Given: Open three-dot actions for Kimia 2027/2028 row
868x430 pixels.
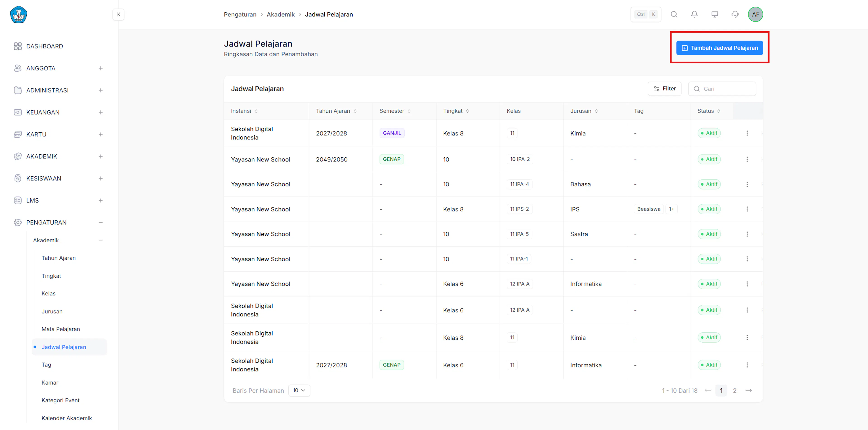Looking at the screenshot, I should coord(747,133).
